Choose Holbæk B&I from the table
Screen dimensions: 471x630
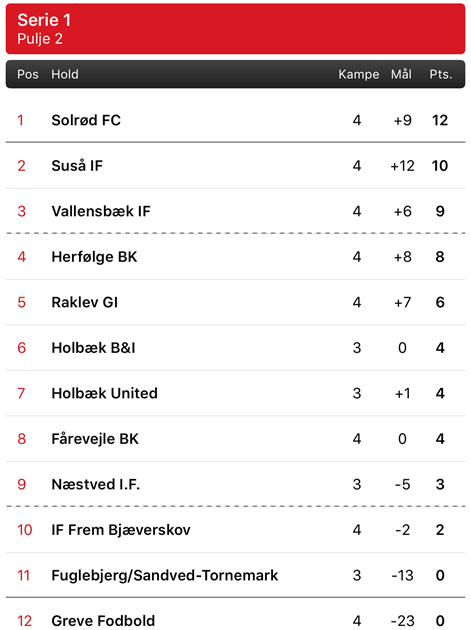tap(236, 348)
